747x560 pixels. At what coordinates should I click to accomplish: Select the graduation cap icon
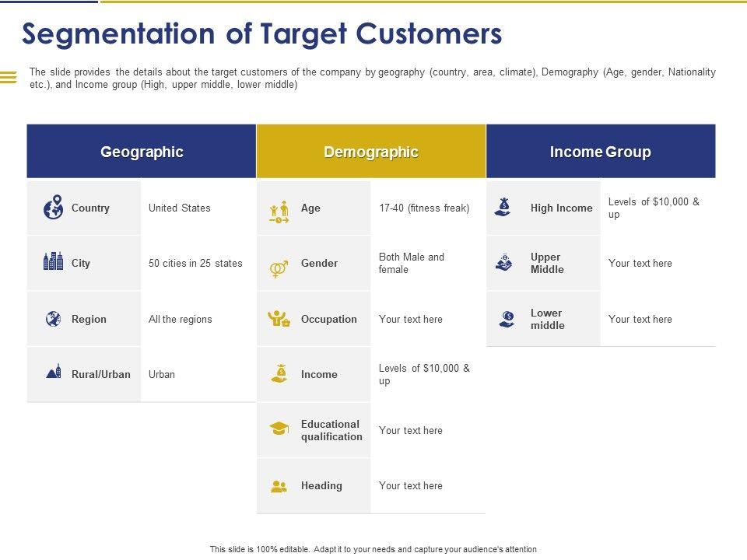[279, 429]
